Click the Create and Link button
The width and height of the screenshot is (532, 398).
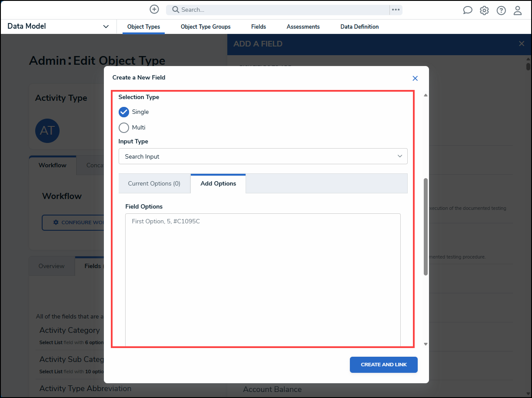point(384,365)
